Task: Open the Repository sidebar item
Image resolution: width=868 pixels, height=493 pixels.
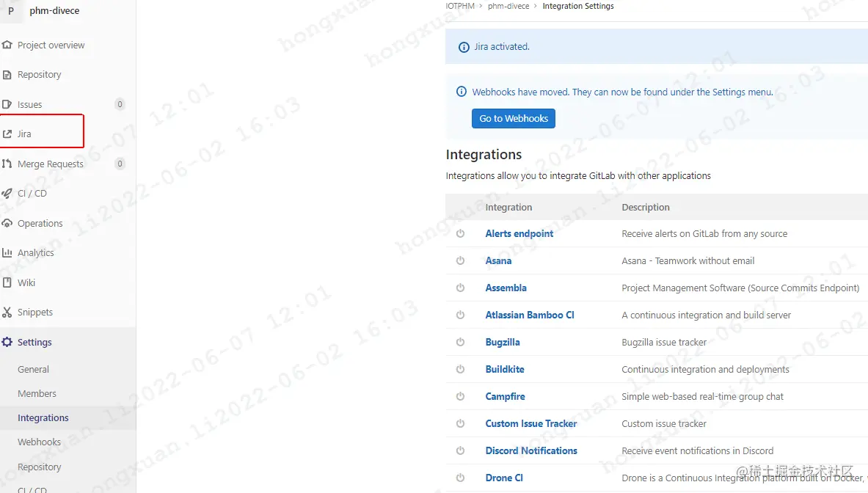Action: tap(40, 75)
